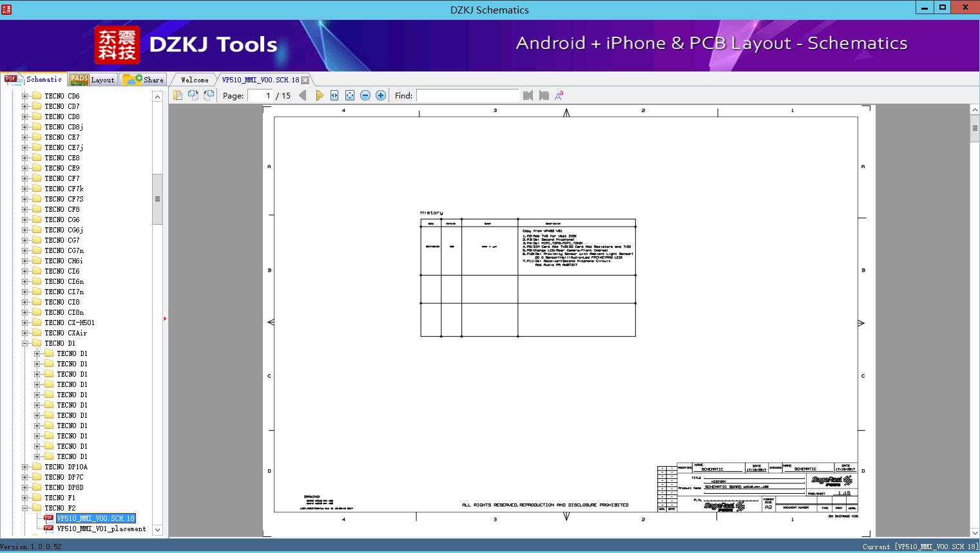
Task: Click the TECNO CD6 folder icon
Action: pyautogui.click(x=37, y=96)
